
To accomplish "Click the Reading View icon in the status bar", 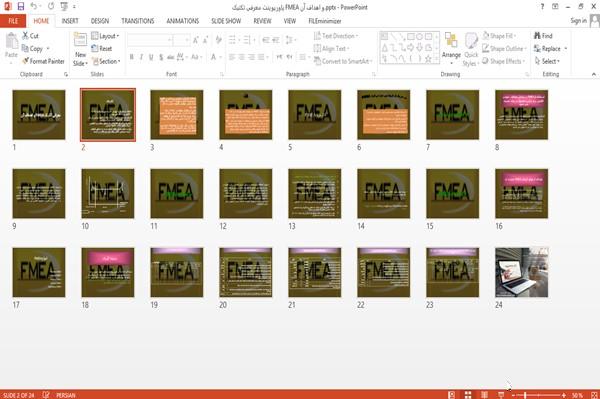I will (484, 395).
